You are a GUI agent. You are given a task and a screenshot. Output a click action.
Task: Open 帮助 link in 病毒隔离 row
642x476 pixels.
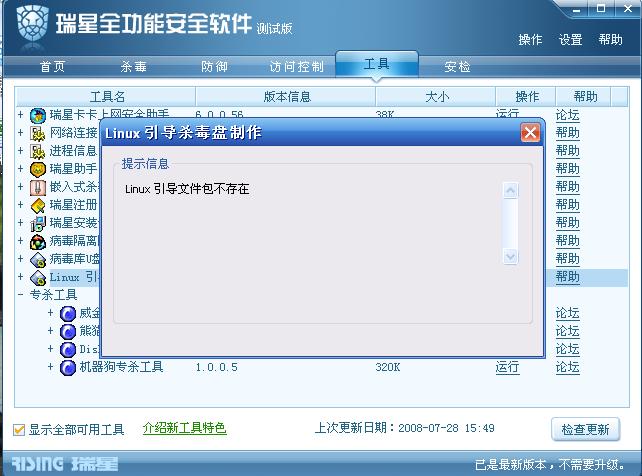click(567, 241)
